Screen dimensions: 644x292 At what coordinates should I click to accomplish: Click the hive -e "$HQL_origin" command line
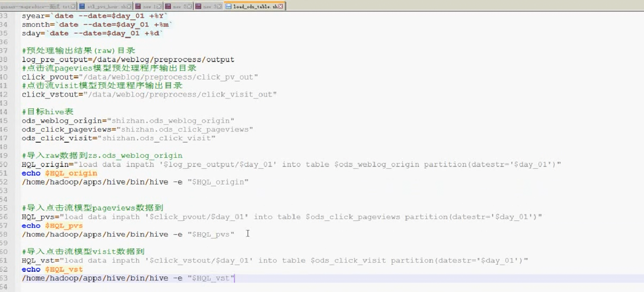point(135,182)
